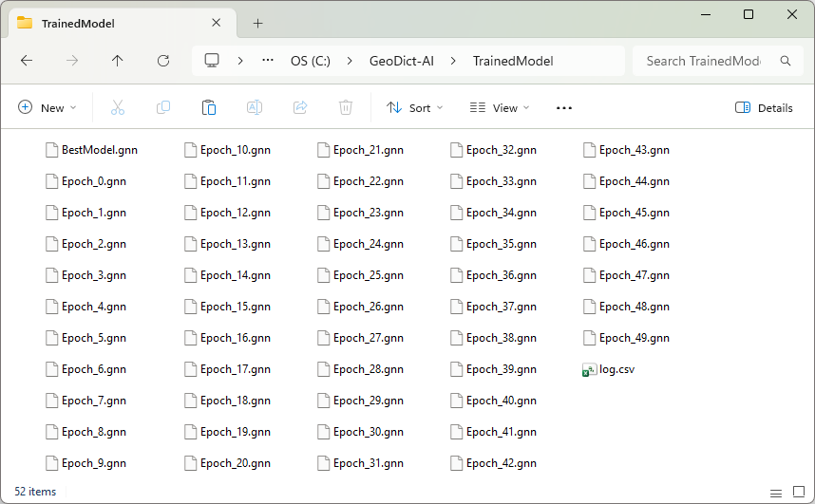The height and width of the screenshot is (504, 815).
Task: Select file Epoch_13.gnn
Action: coord(228,244)
